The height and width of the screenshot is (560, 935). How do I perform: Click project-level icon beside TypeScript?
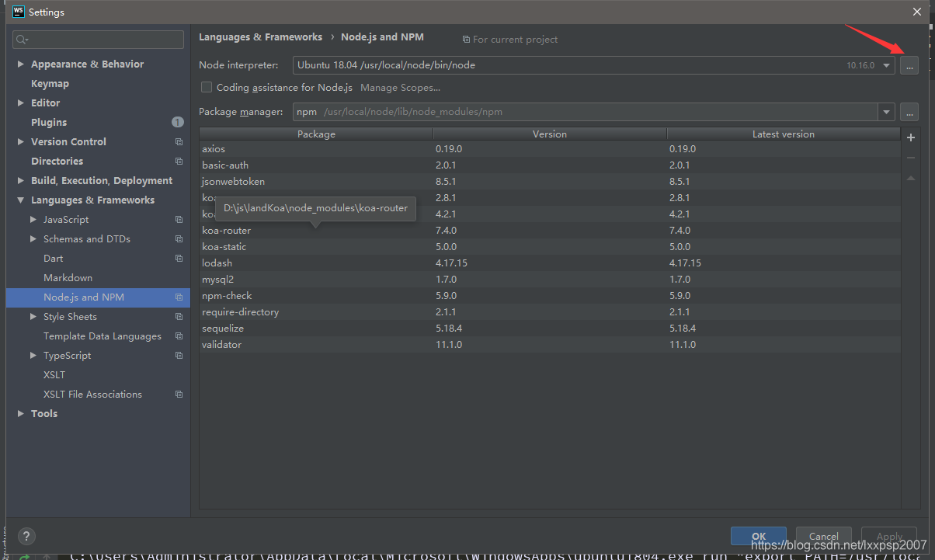pos(179,356)
